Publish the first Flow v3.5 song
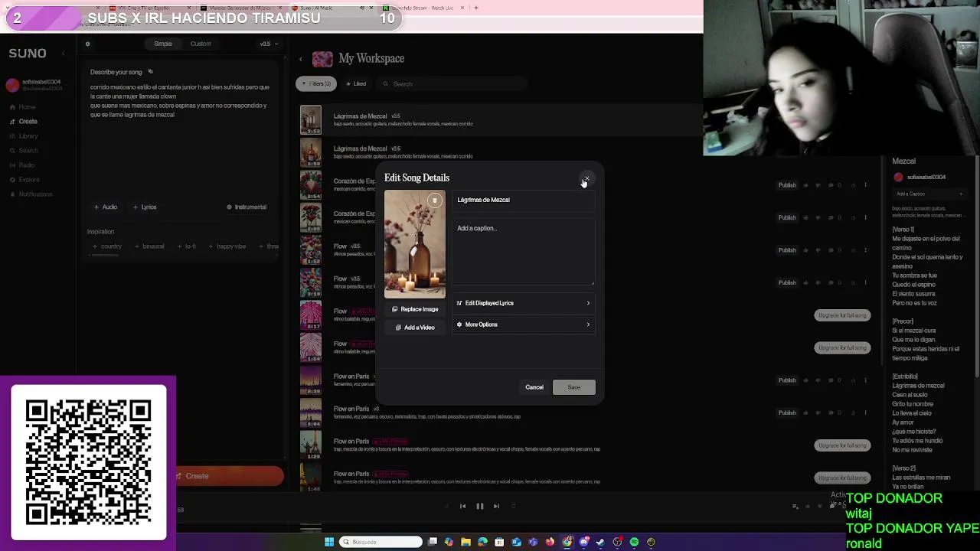The height and width of the screenshot is (551, 980). 787,250
